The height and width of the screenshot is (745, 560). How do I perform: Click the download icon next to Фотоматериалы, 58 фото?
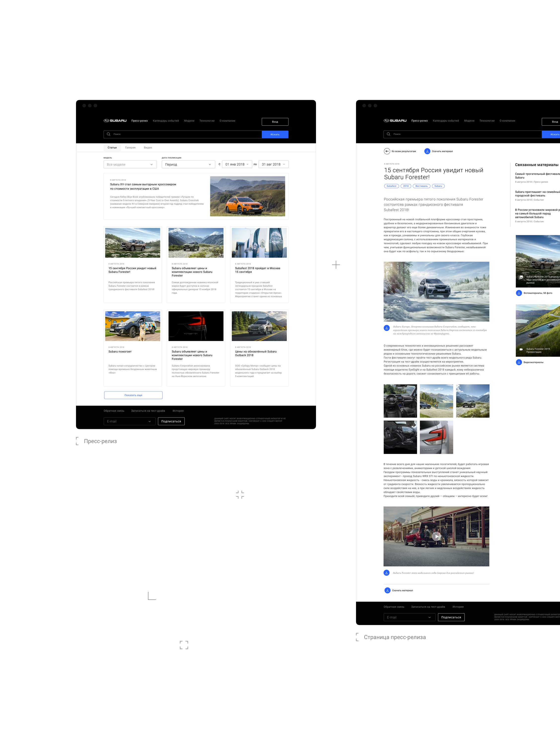519,293
